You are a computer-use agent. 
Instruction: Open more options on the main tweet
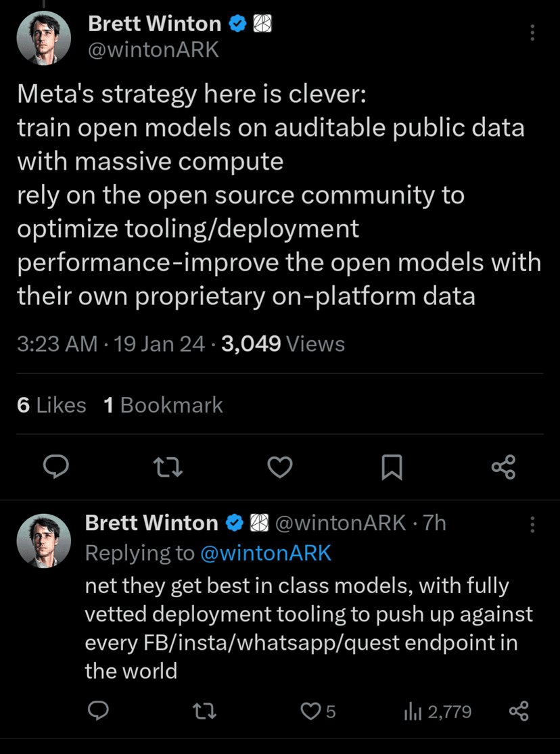point(533,32)
